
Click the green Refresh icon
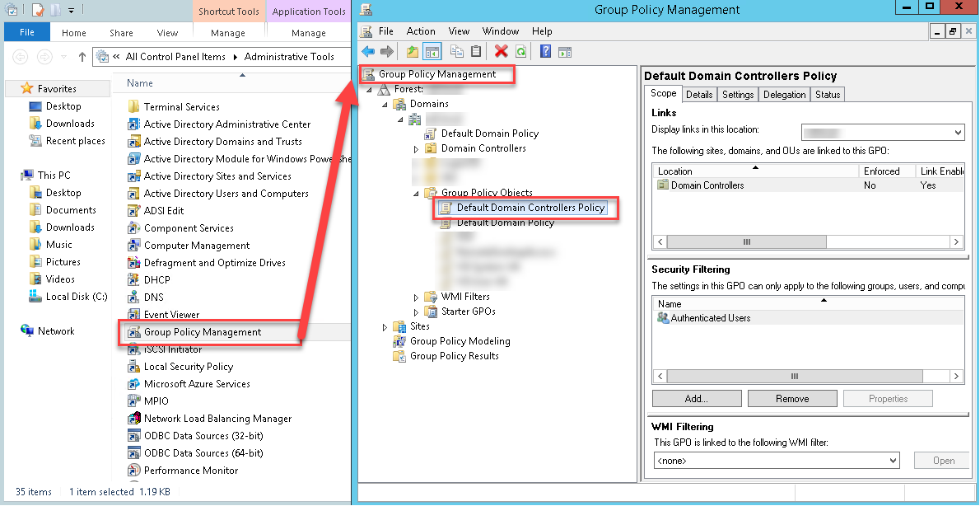pyautogui.click(x=520, y=52)
